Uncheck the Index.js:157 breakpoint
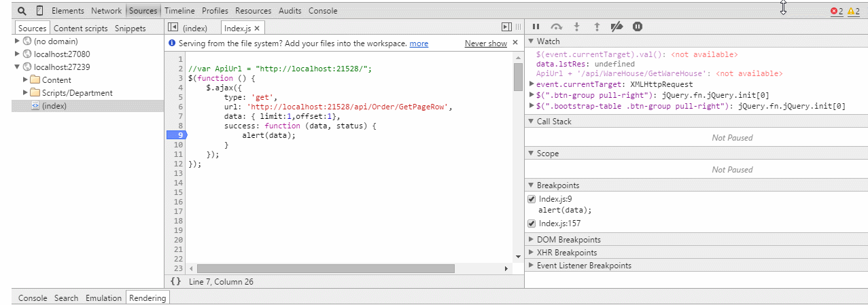This screenshot has width=868, height=305. tap(532, 223)
